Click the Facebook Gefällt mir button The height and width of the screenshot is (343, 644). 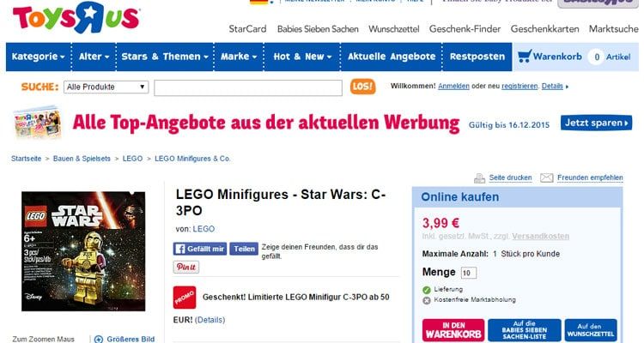tap(200, 249)
